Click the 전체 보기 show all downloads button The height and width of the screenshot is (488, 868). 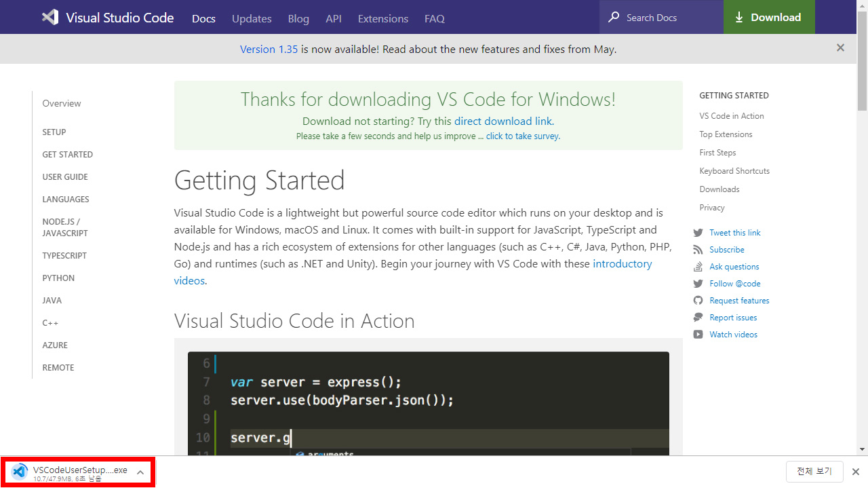coord(814,472)
